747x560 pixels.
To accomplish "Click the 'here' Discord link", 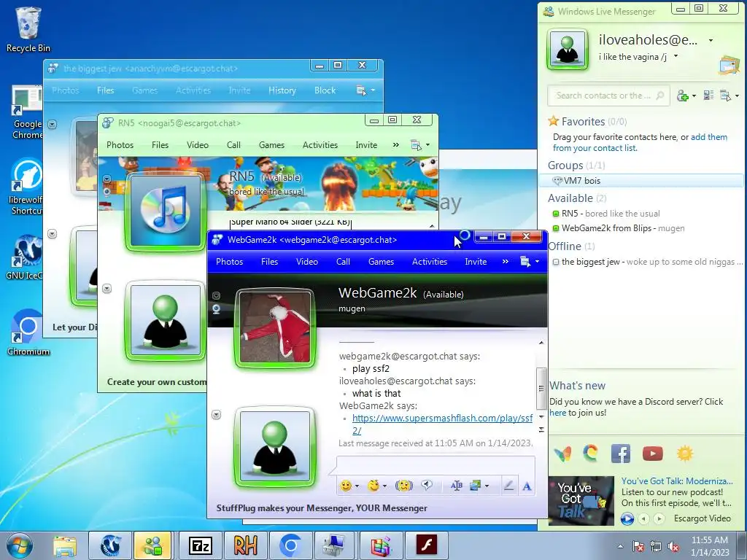I will (x=557, y=413).
